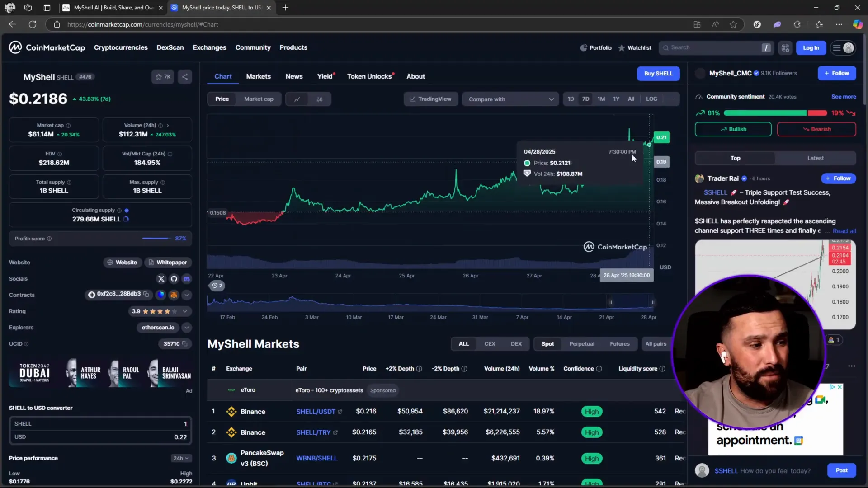The image size is (868, 488).
Task: Open new browser tab
Action: tap(285, 8)
